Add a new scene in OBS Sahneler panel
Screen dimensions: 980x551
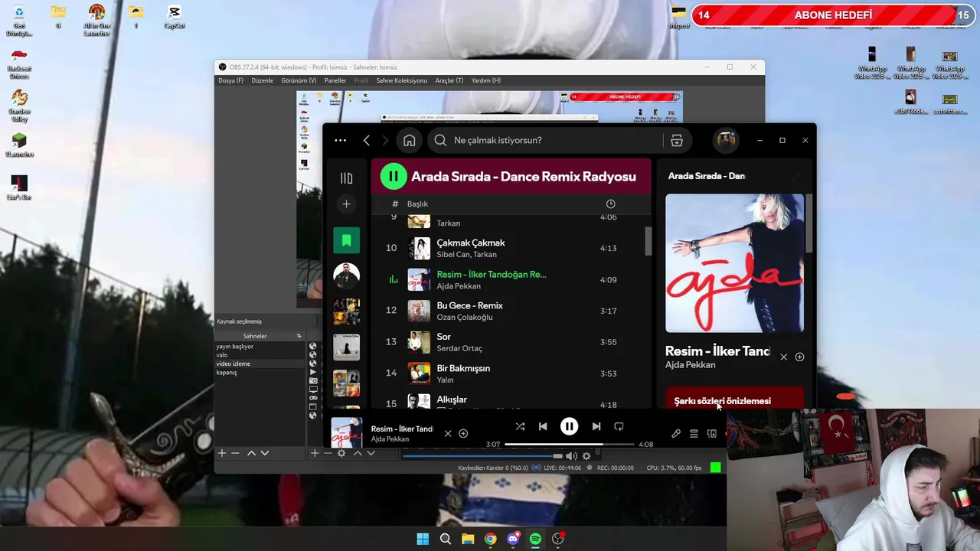click(222, 453)
